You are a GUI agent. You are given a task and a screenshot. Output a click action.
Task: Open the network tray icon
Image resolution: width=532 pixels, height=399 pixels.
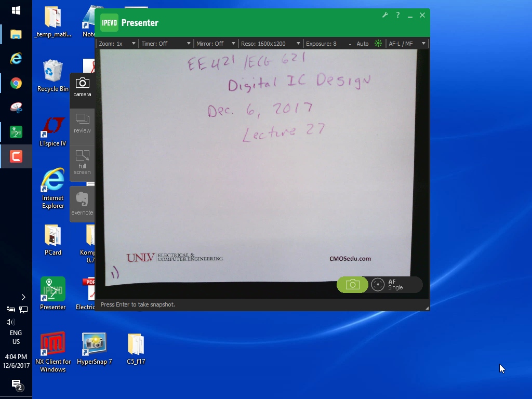[23, 310]
